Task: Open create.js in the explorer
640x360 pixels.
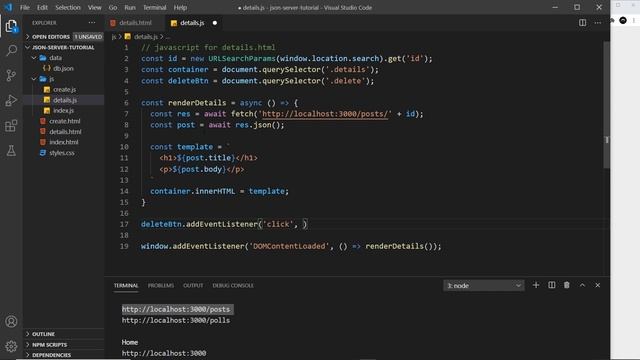Action: 64,89
